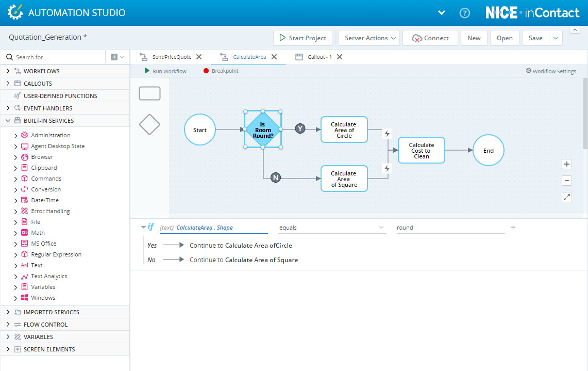Select the rectangle step shape tool
Image resolution: width=588 pixels, height=371 pixels.
click(149, 93)
